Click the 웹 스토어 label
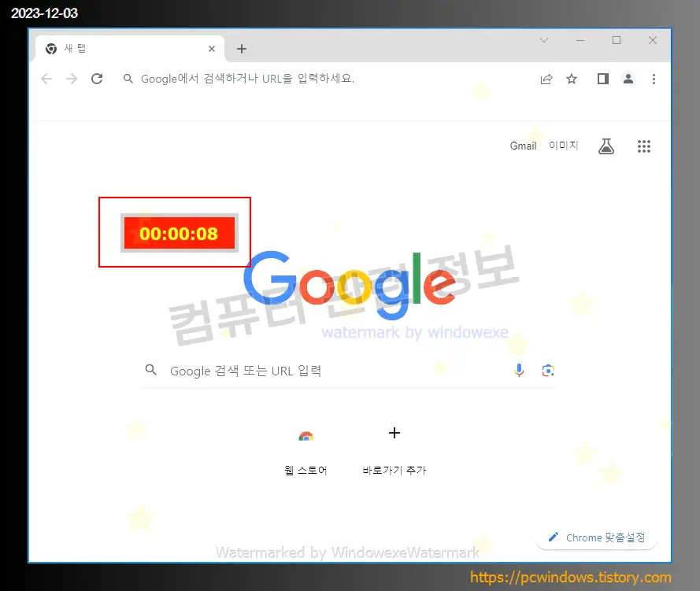The height and width of the screenshot is (591, 700). tap(306, 470)
